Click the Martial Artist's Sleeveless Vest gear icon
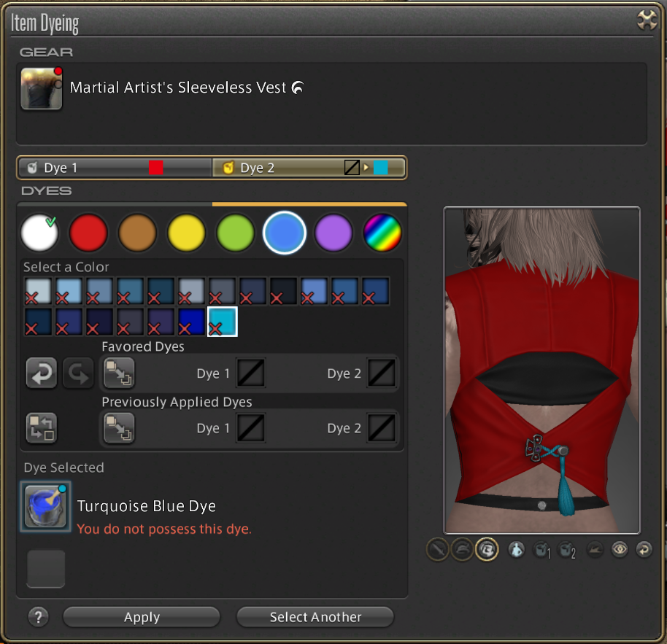Image resolution: width=667 pixels, height=644 pixels. (x=42, y=88)
